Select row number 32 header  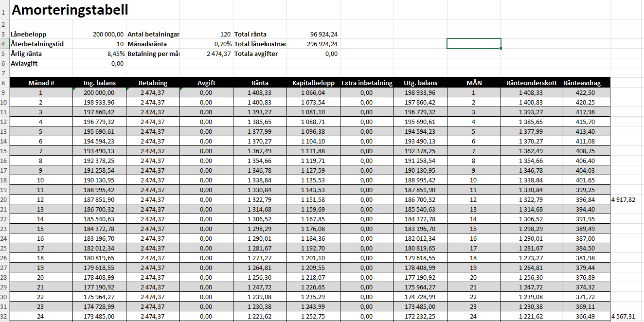pyautogui.click(x=3, y=317)
